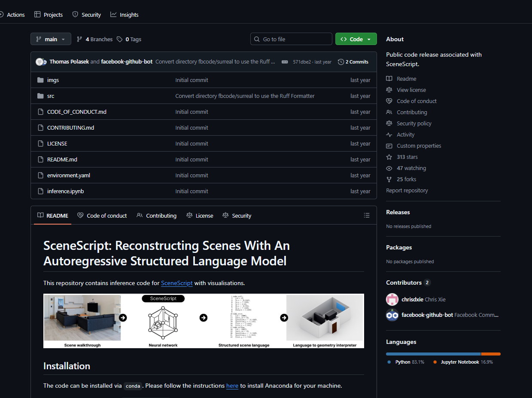The image size is (532, 398).
Task: Click the facebook-github-bot avatar in Contributors
Action: click(x=392, y=315)
